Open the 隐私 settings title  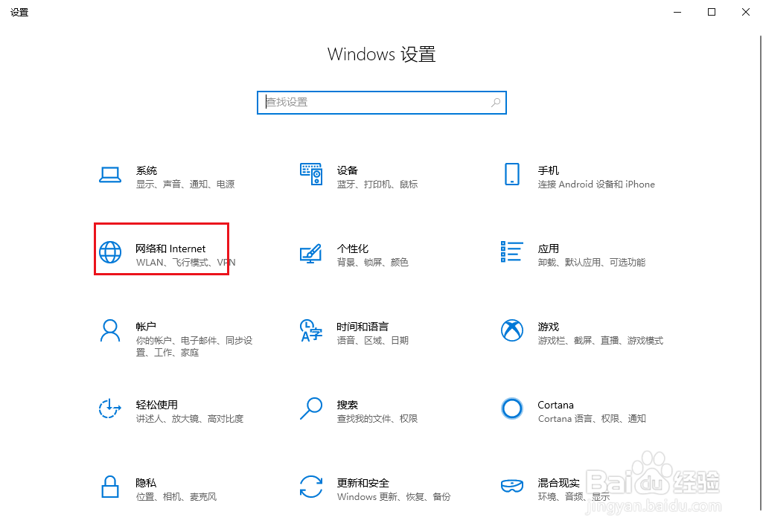[146, 483]
